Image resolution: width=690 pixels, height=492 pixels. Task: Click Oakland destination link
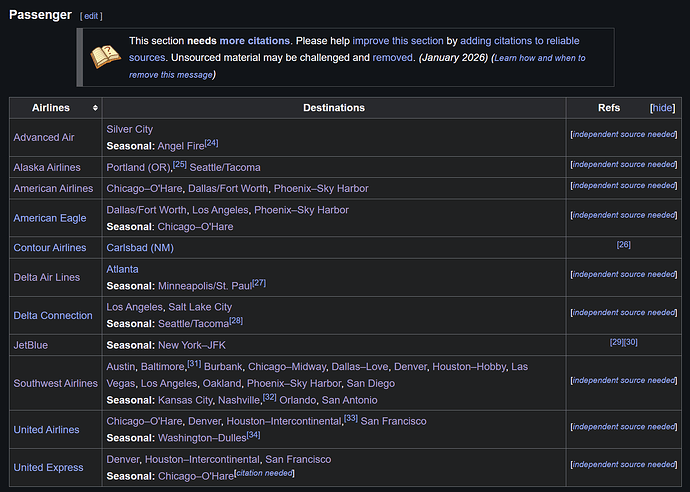(x=222, y=383)
